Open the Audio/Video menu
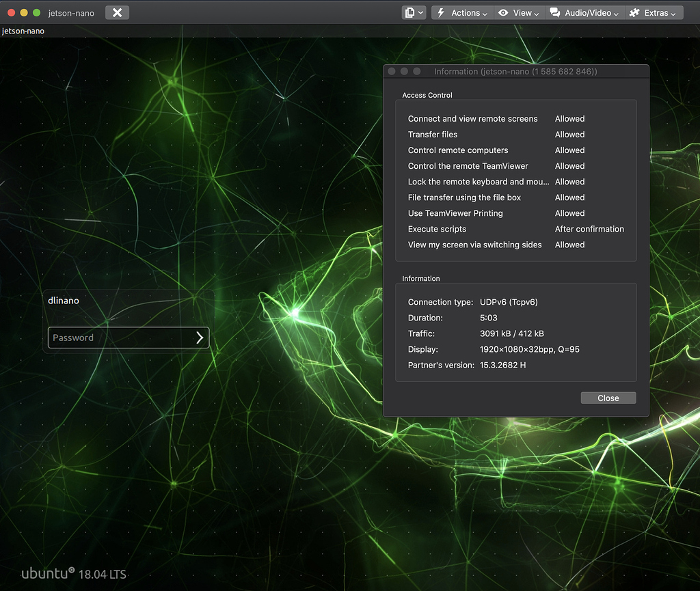The height and width of the screenshot is (591, 700). (x=584, y=12)
